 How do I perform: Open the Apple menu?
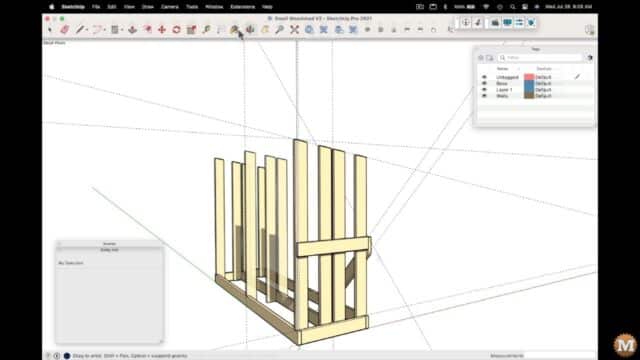(51, 7)
